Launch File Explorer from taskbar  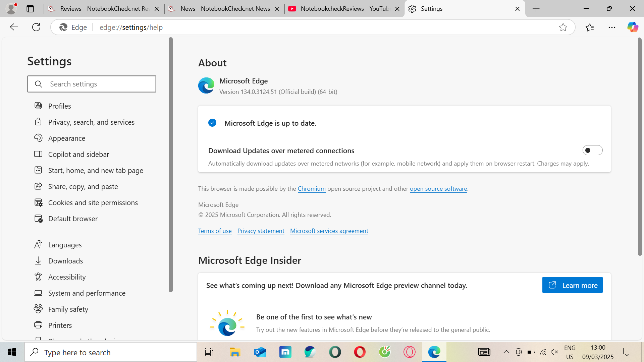pos(235,352)
